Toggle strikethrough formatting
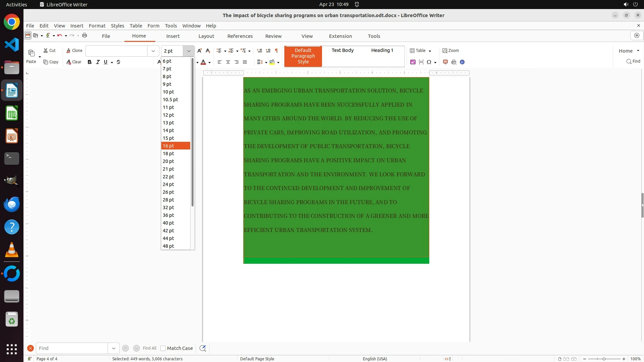Screen dimensions: 644x362 [118, 62]
